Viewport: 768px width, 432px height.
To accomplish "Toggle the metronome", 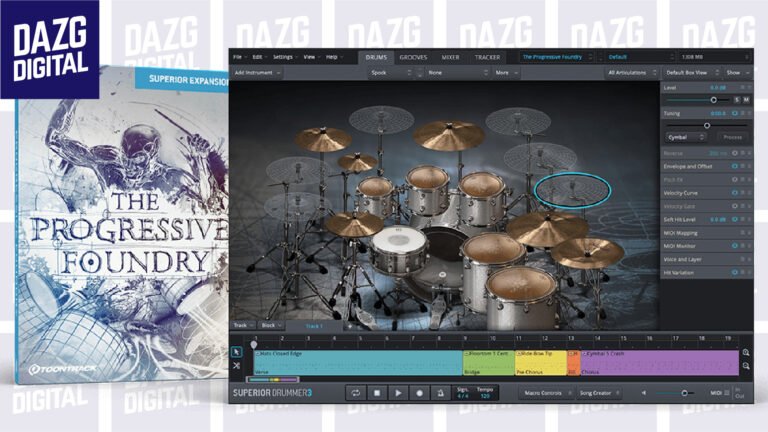I will [x=440, y=393].
